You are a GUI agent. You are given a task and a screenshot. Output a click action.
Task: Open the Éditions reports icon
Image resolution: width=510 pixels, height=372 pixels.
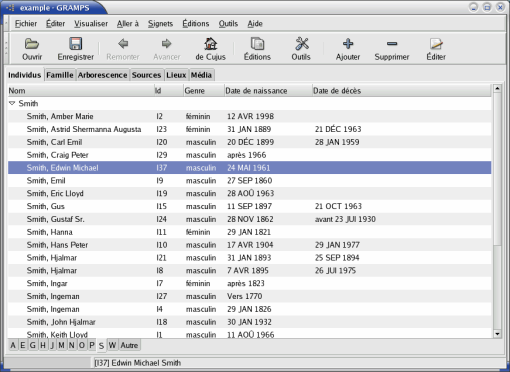257,44
